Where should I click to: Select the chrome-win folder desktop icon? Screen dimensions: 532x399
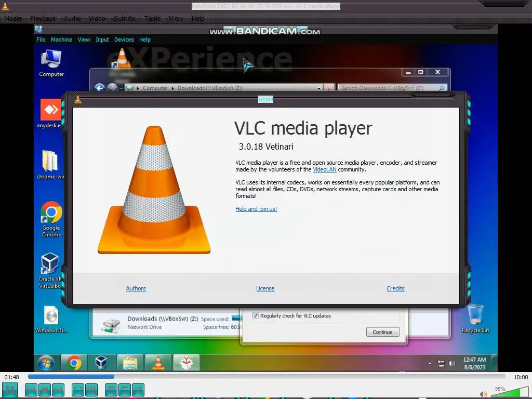point(50,165)
